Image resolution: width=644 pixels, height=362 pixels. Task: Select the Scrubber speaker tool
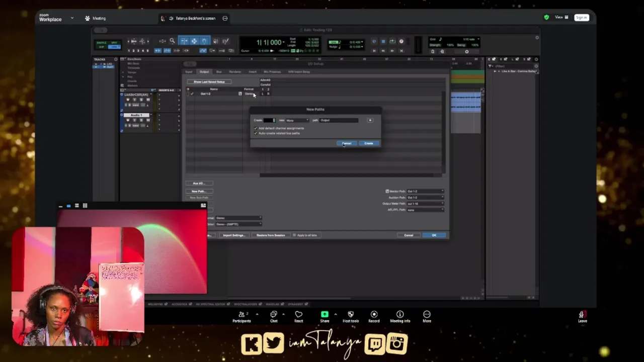[215, 41]
